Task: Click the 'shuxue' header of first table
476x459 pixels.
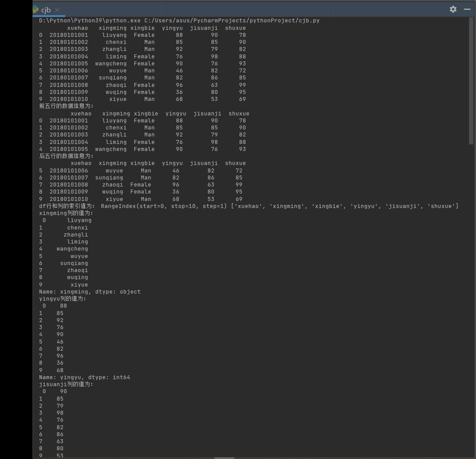Action: click(x=235, y=28)
